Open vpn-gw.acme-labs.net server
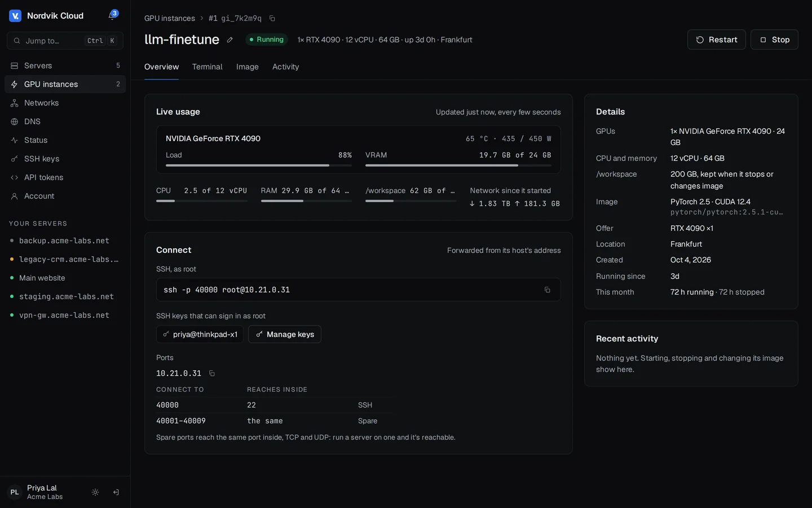The height and width of the screenshot is (508, 812). point(65,315)
